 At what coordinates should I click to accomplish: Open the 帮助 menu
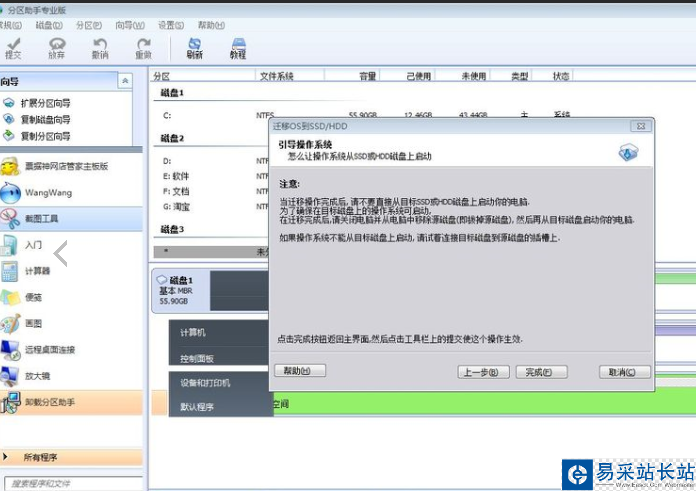[x=211, y=25]
